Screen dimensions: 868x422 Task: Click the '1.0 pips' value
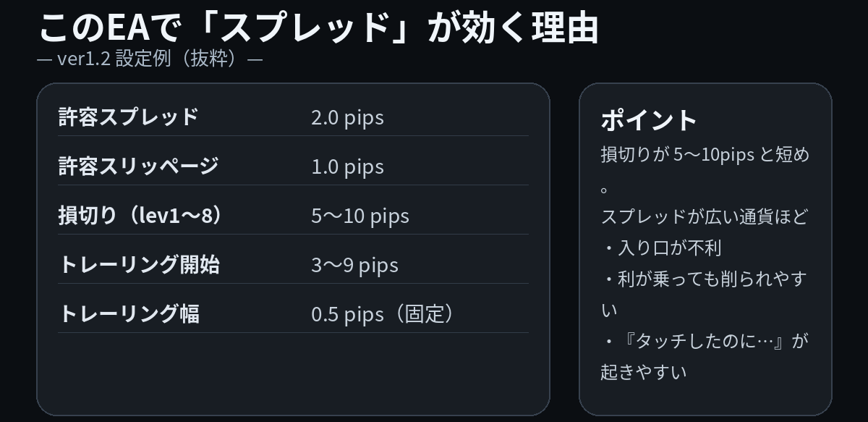[x=347, y=166]
